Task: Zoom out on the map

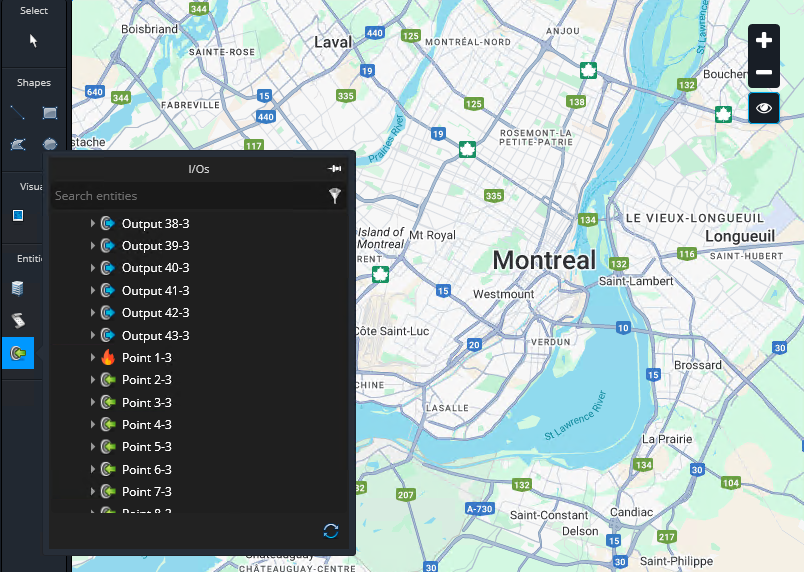Action: click(x=764, y=73)
